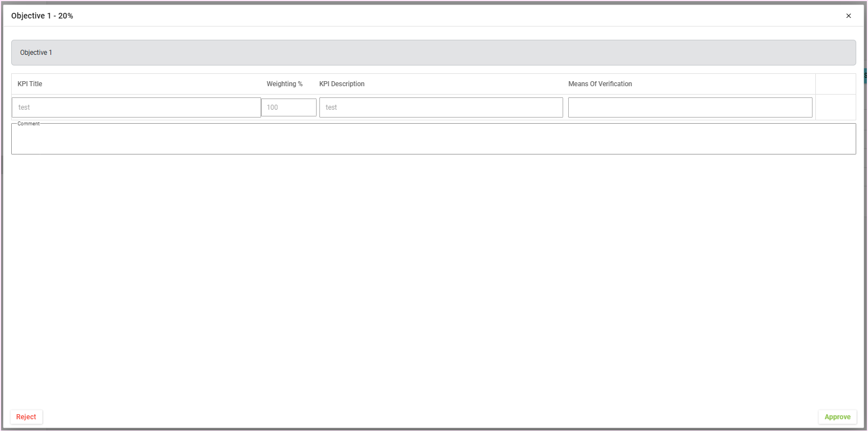Click the dialog title Objective 1 - 20%

point(42,16)
